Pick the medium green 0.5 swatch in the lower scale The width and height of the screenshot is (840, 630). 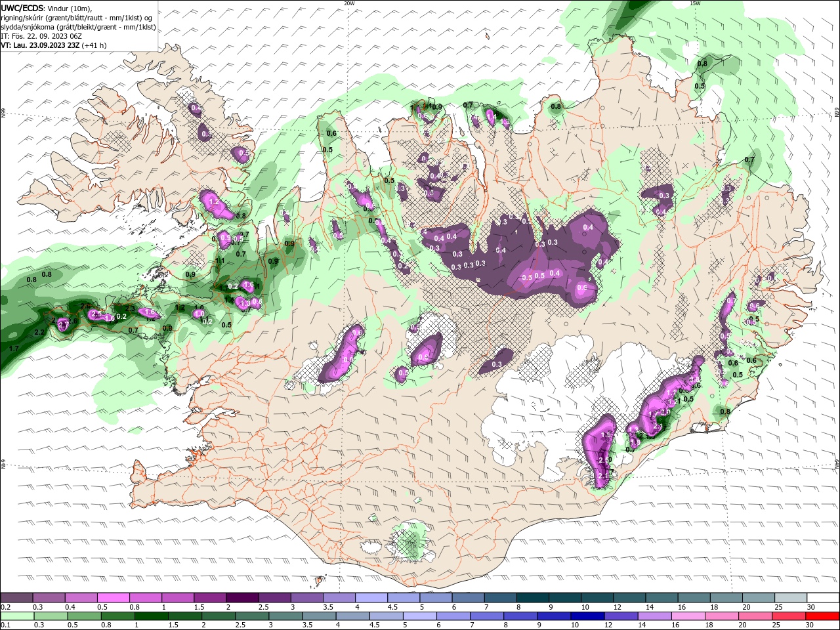pos(84,616)
